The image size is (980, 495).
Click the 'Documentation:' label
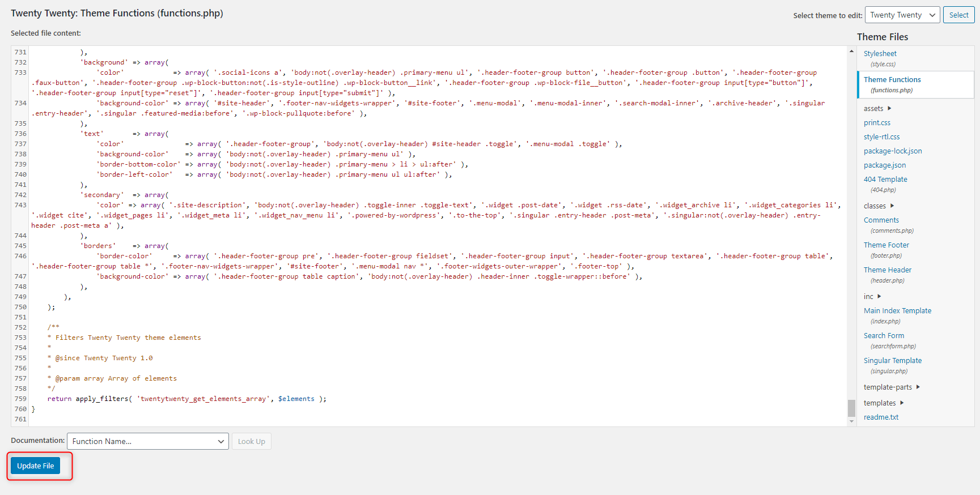[37, 440]
